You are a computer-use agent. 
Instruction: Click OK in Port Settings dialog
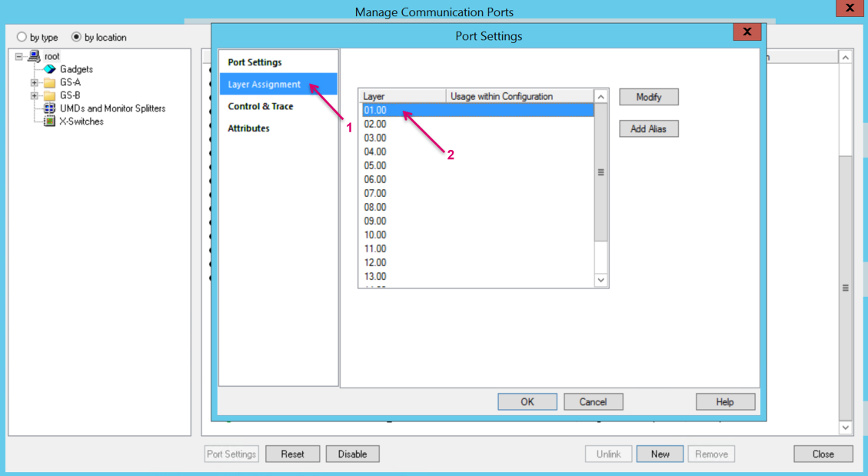tap(527, 401)
